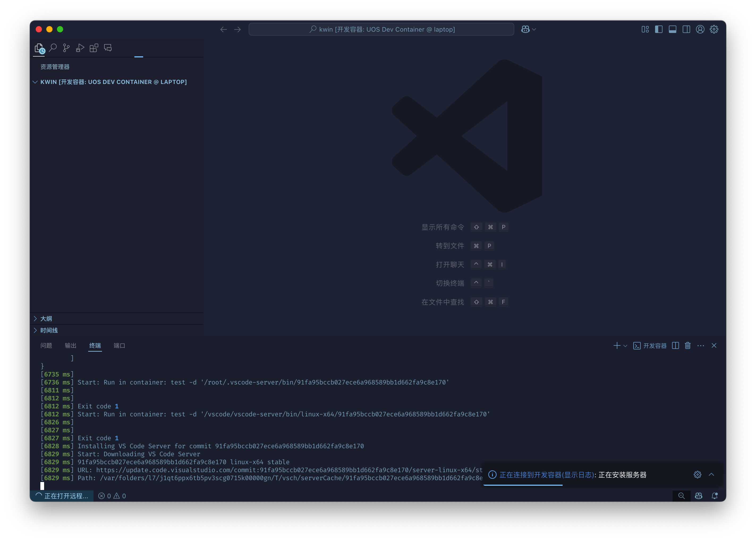Click the command center search field
The image size is (756, 541).
(381, 29)
